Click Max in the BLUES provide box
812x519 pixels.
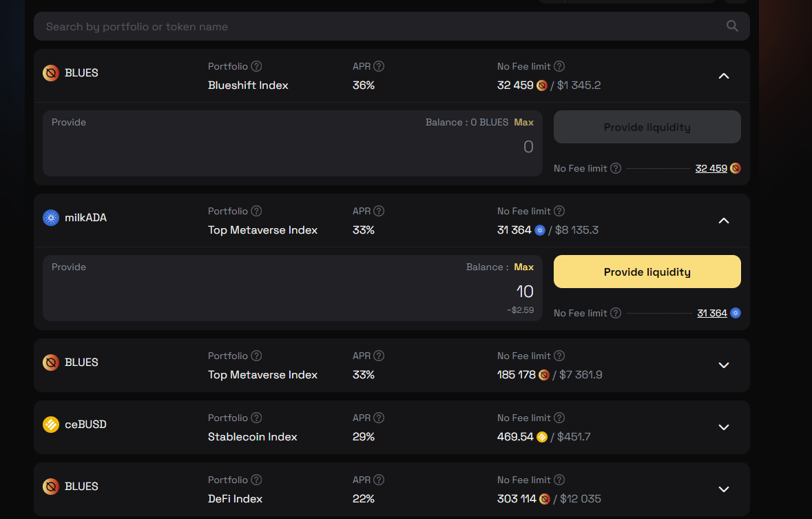point(523,123)
